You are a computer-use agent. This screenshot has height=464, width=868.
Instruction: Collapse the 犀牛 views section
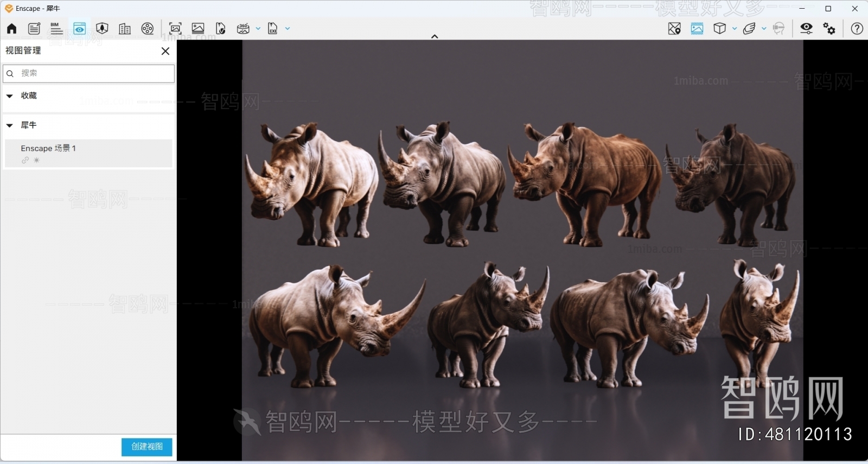pyautogui.click(x=9, y=125)
